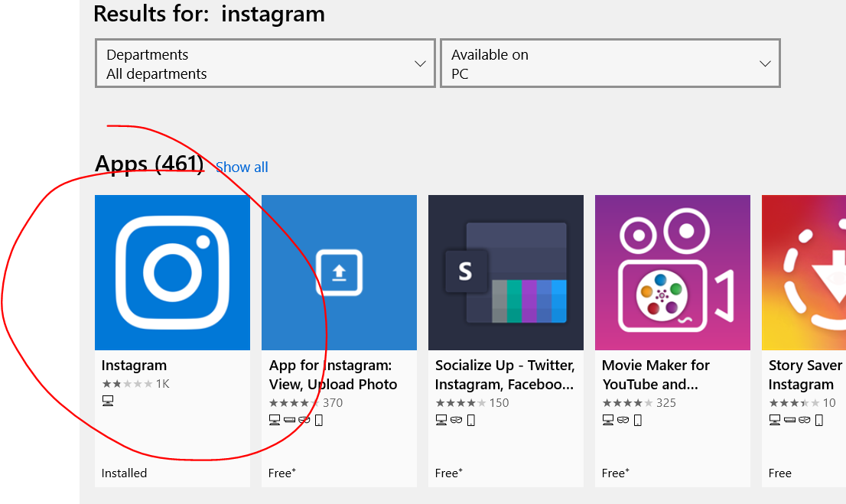Click the Free price under Story Saver
The height and width of the screenshot is (504, 846).
click(779, 473)
